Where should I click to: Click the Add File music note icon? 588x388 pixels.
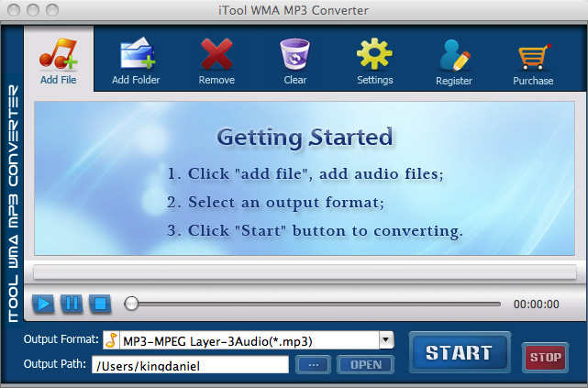58,54
